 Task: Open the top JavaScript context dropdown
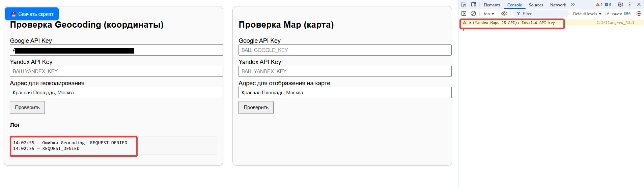(488, 14)
